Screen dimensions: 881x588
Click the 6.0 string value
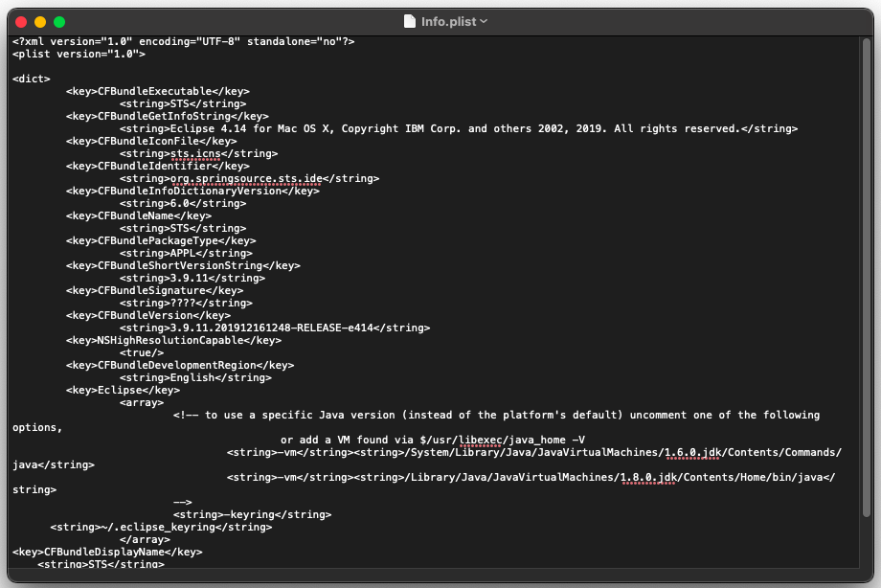(x=183, y=203)
